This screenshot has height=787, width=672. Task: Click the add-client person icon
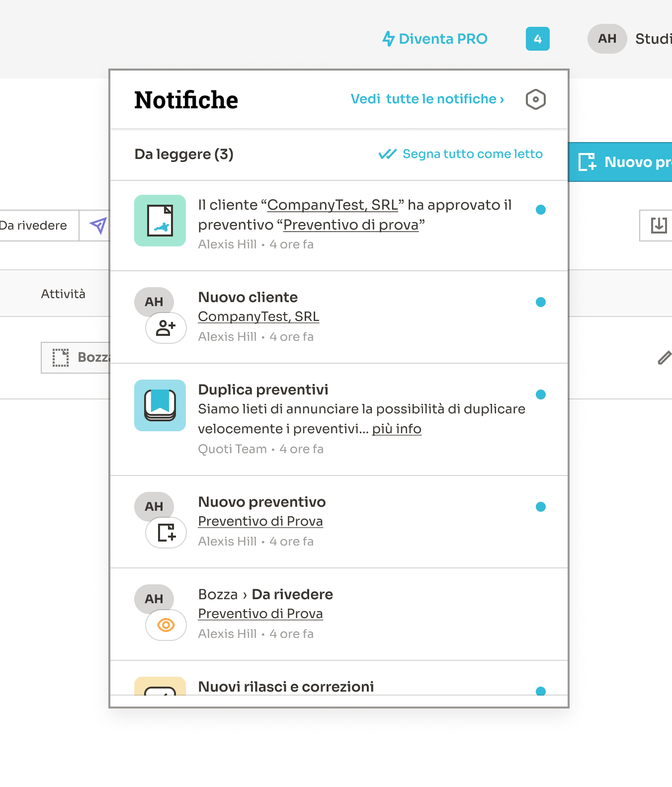point(166,328)
